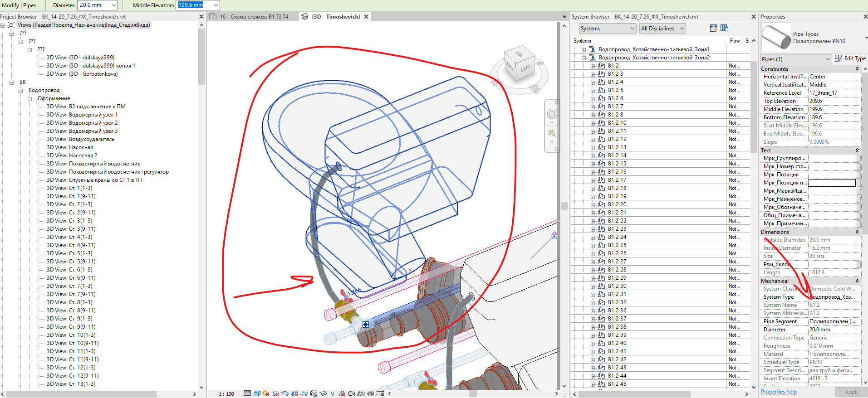Click the pipe type preview thumbnail
The height and width of the screenshot is (398, 868).
(776, 37)
